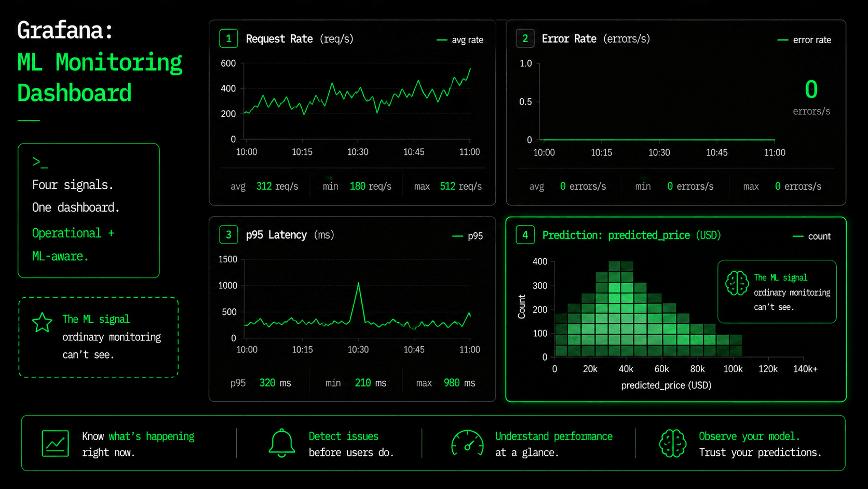Click avg value 312 req/s

tap(277, 186)
